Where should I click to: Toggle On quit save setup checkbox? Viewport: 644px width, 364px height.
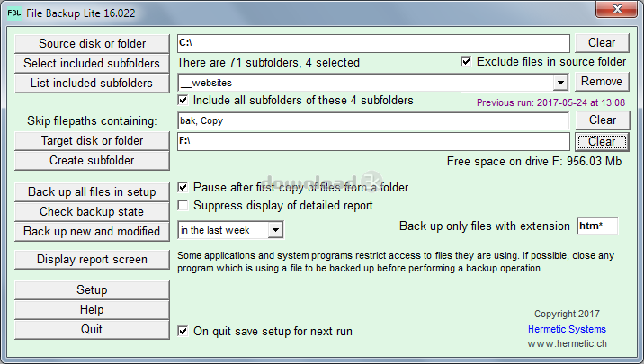[x=183, y=331]
